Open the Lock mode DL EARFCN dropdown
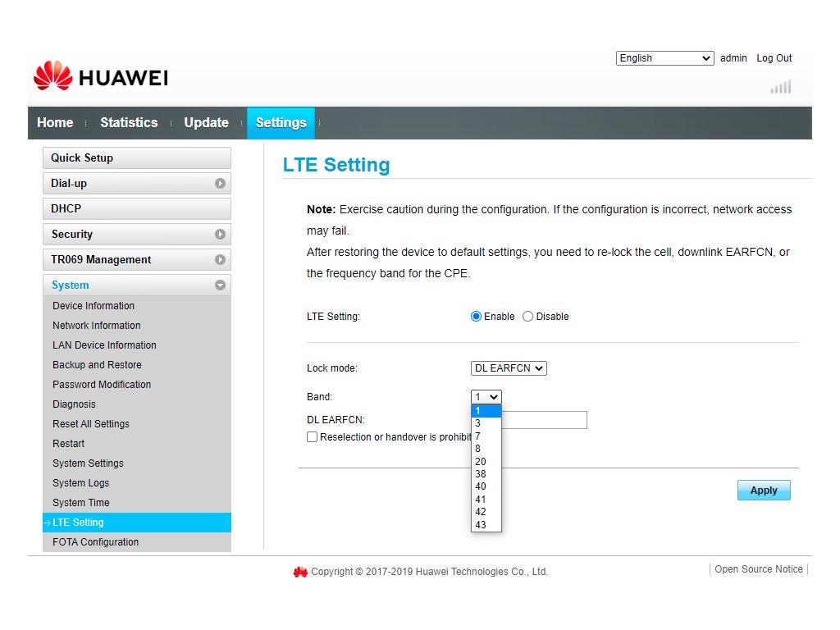Viewport: 840px width, 630px height. pyautogui.click(x=509, y=368)
